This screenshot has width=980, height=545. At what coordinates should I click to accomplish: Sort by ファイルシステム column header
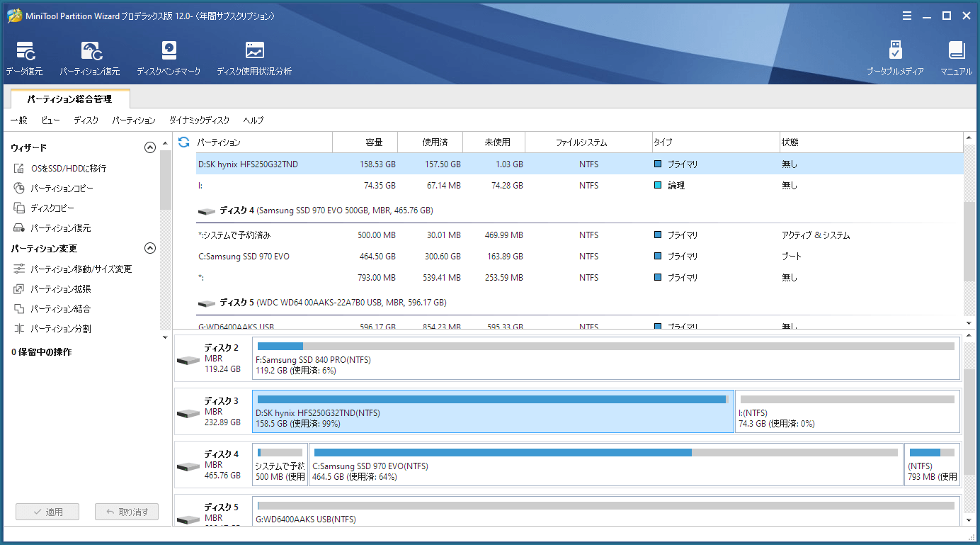[x=588, y=142]
